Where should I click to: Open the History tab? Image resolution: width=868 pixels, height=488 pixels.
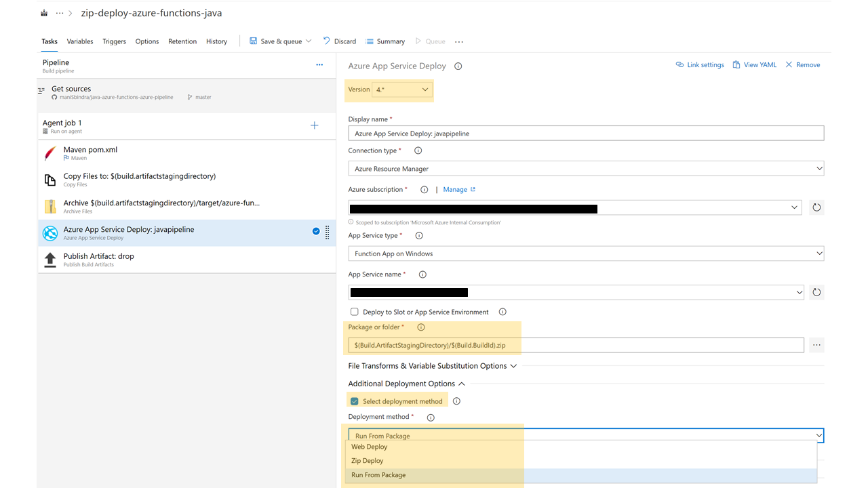(216, 41)
